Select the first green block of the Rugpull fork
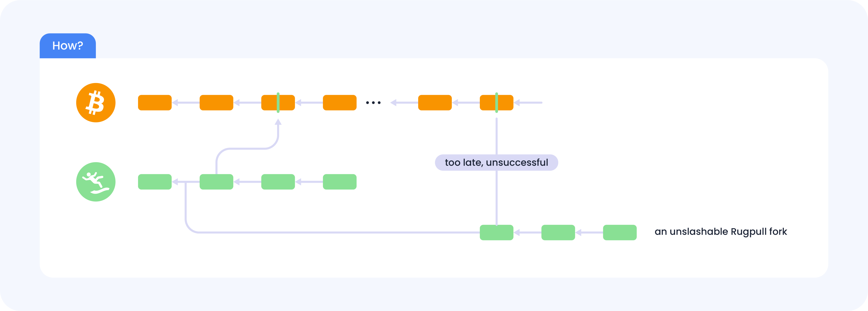Screen dimensions: 868x311 tap(496, 232)
